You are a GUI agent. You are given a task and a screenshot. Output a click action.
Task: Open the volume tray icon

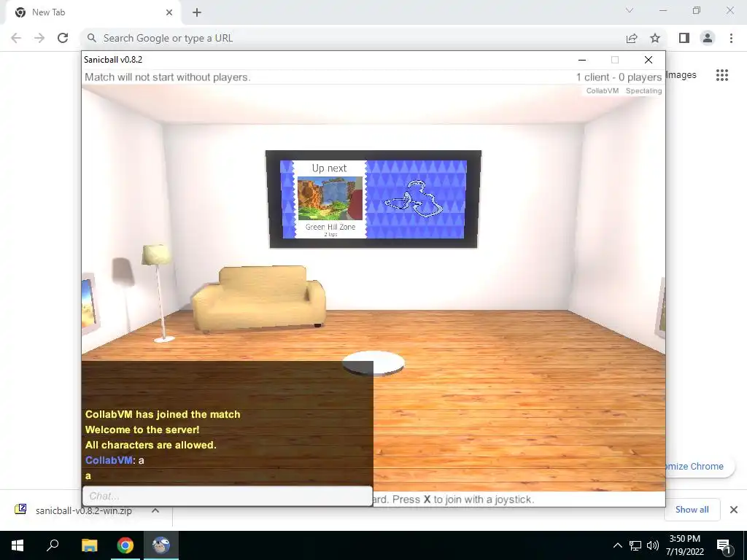tap(653, 545)
